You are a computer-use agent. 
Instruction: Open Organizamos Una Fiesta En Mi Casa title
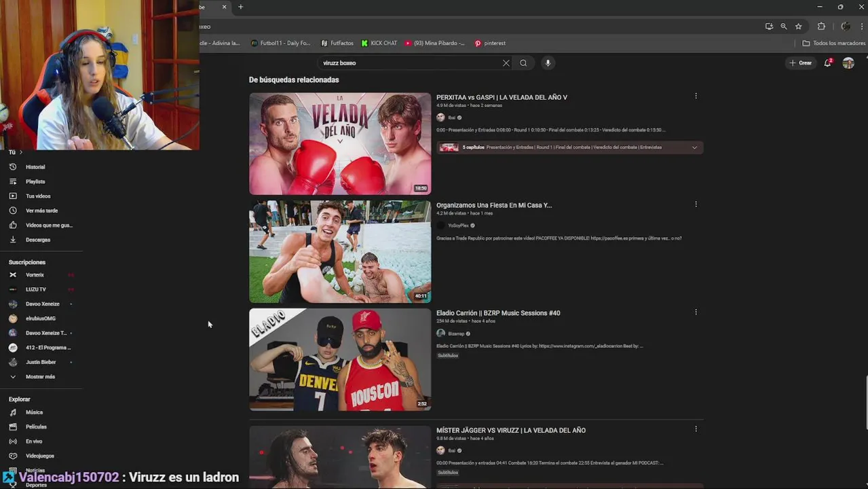click(x=494, y=205)
